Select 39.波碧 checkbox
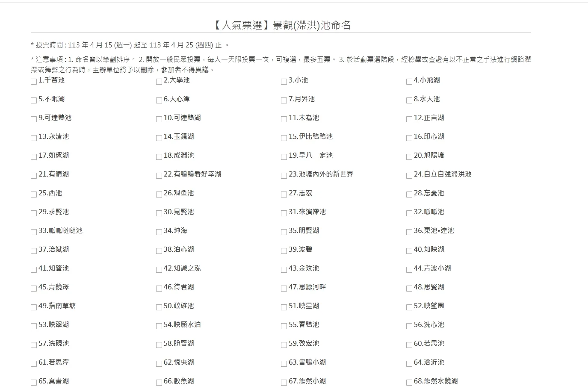This screenshot has height=389, width=588. [x=284, y=251]
